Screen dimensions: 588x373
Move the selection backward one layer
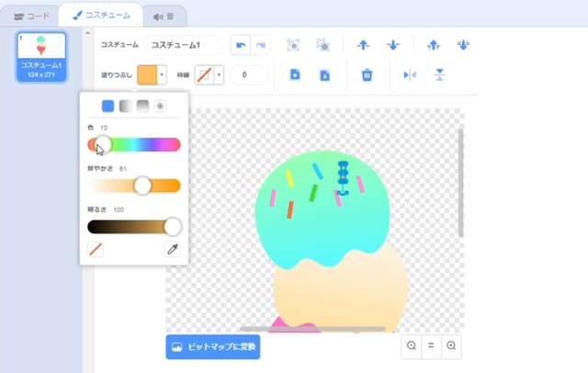[x=393, y=45]
